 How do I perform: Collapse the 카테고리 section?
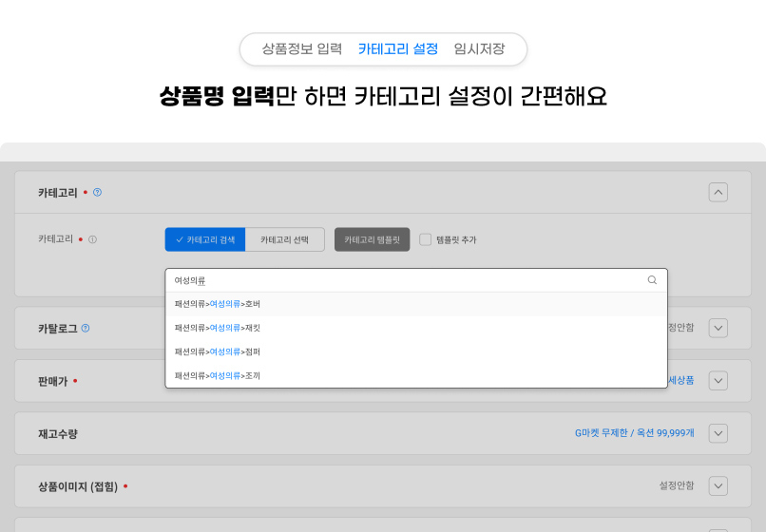(718, 193)
